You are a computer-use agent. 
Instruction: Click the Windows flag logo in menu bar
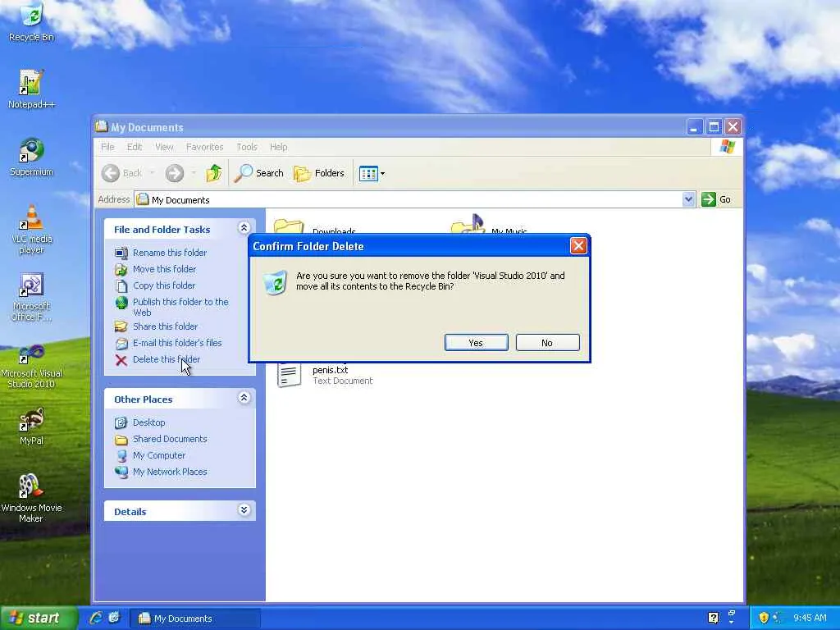click(727, 146)
